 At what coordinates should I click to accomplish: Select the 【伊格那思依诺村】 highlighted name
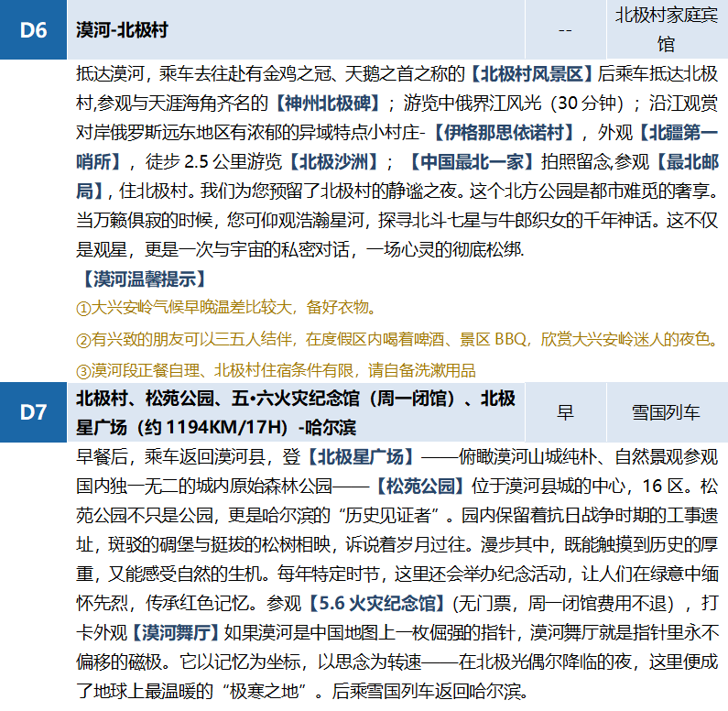coord(503,133)
